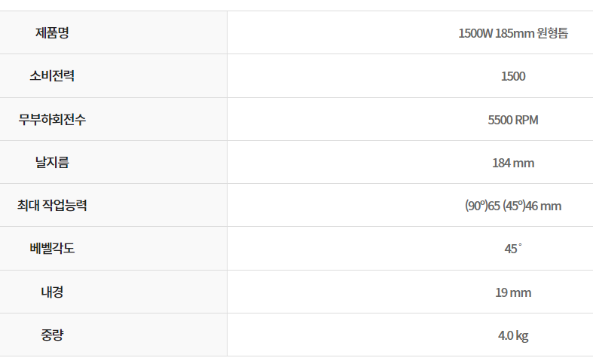Select the 날지름 label cell
The height and width of the screenshot is (364, 593).
[x=52, y=162]
